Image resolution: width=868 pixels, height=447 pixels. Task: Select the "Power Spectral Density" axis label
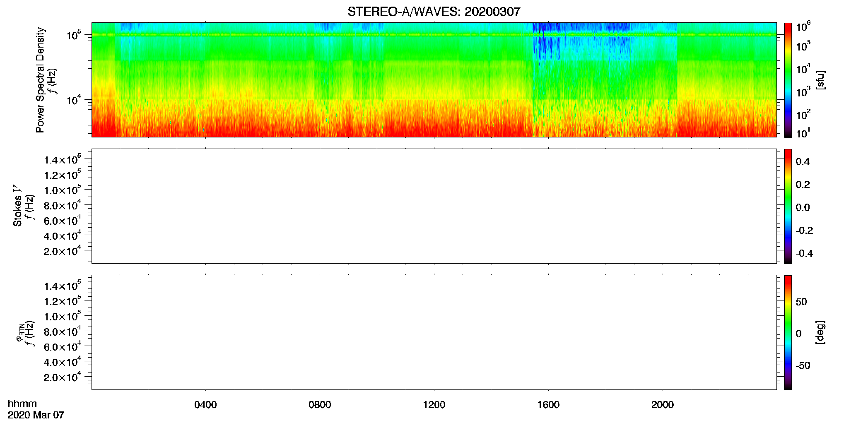pyautogui.click(x=40, y=80)
